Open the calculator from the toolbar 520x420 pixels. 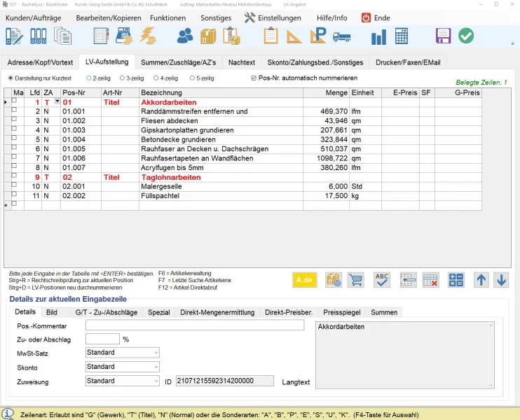(402, 36)
